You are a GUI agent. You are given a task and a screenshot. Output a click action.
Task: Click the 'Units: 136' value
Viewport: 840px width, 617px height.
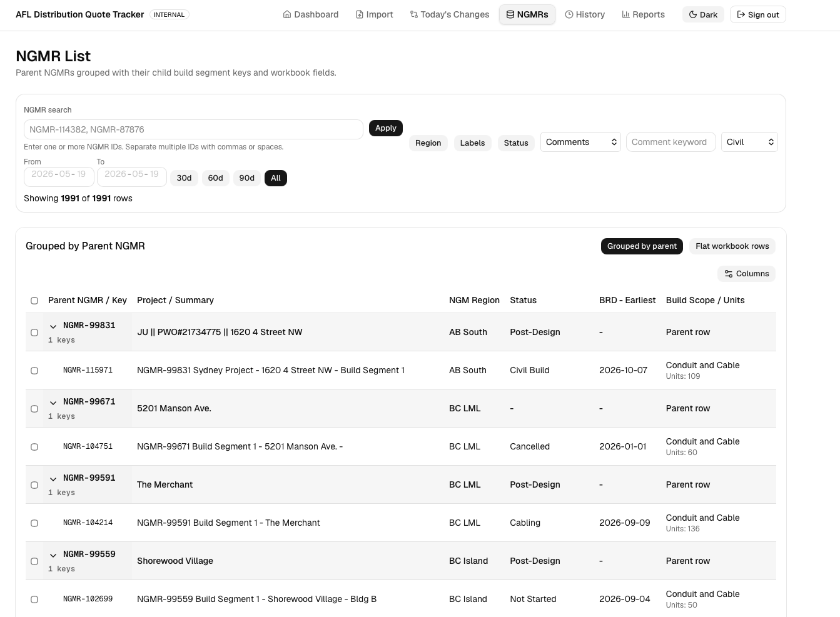[683, 529]
